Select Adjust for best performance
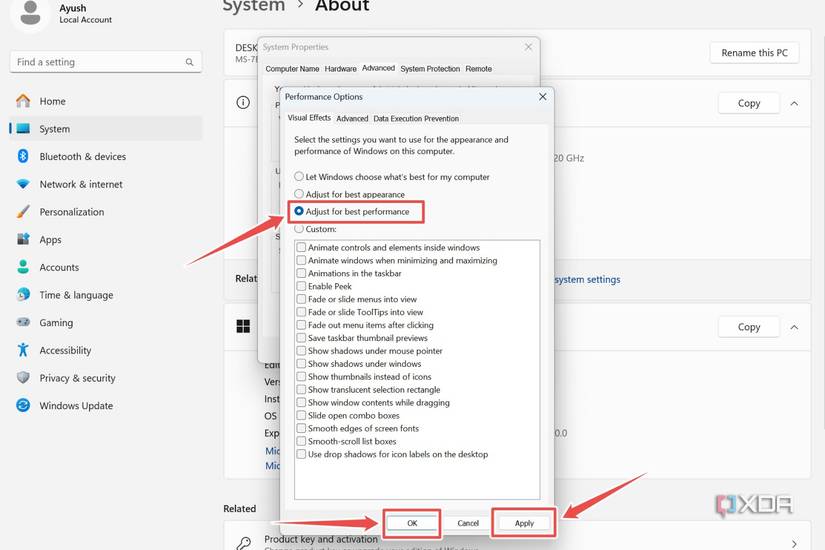Viewport: 825px width, 550px height. 299,211
